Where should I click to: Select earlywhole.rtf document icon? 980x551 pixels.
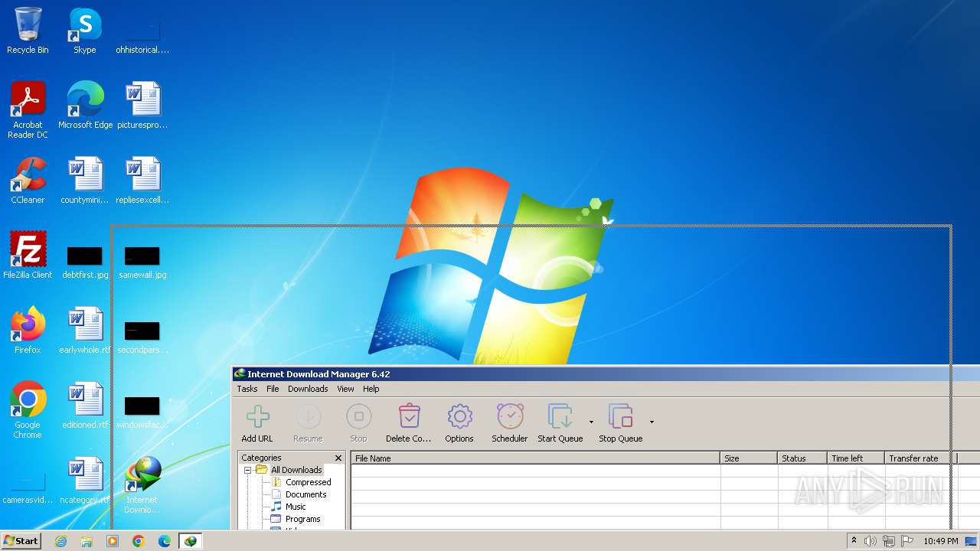85,331
